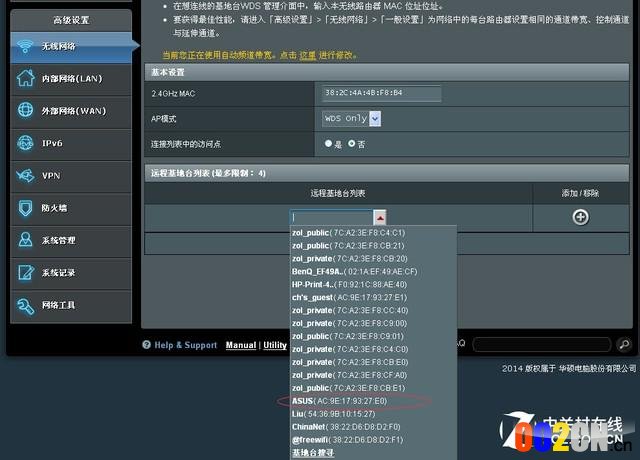
Task: View the 系统记录 system log
Action: coord(71,273)
